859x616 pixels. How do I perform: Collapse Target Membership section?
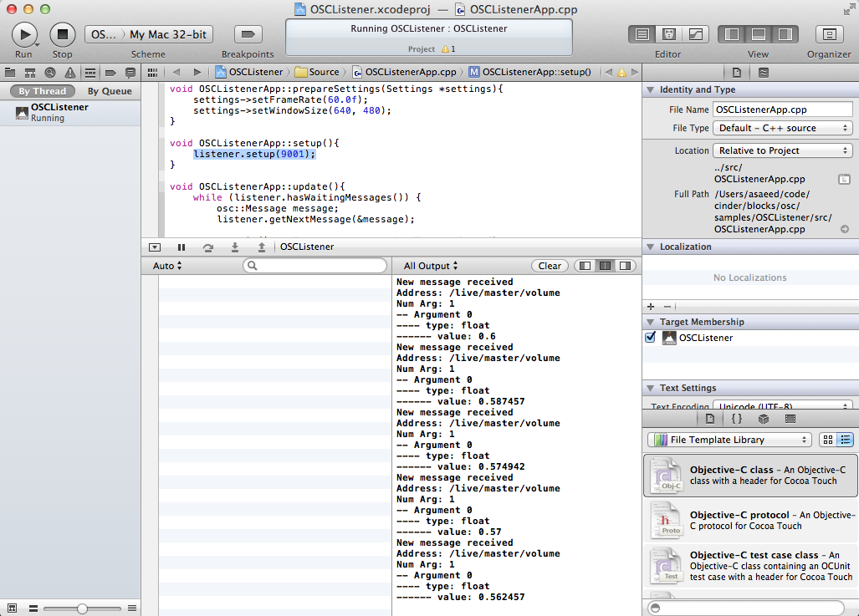[650, 322]
